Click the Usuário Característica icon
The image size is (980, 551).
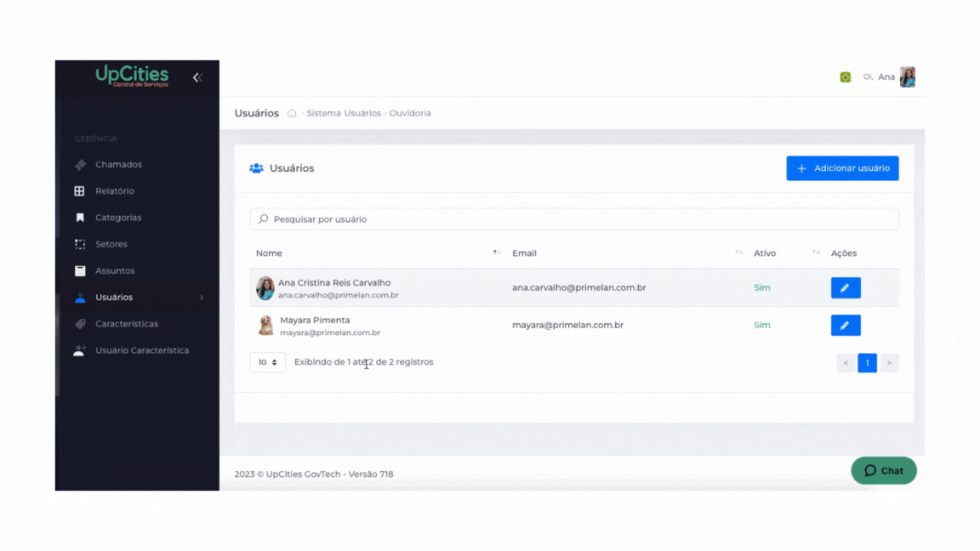[x=79, y=350]
